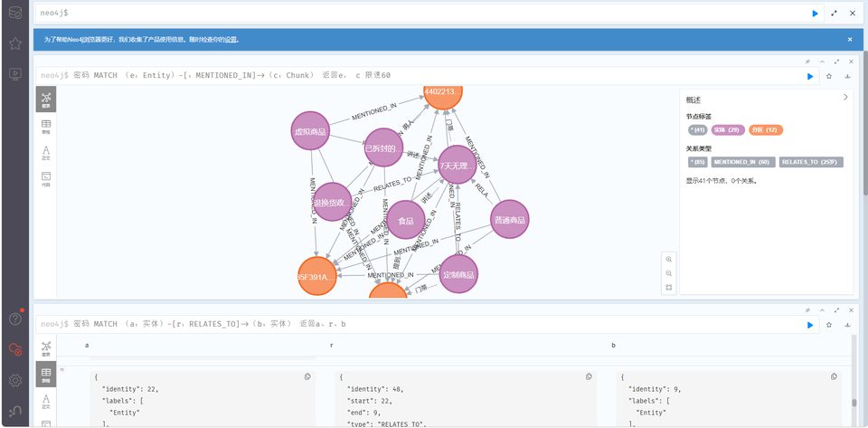Clear the top editor with the X
Image resolution: width=868 pixels, height=428 pixels.
tap(853, 14)
